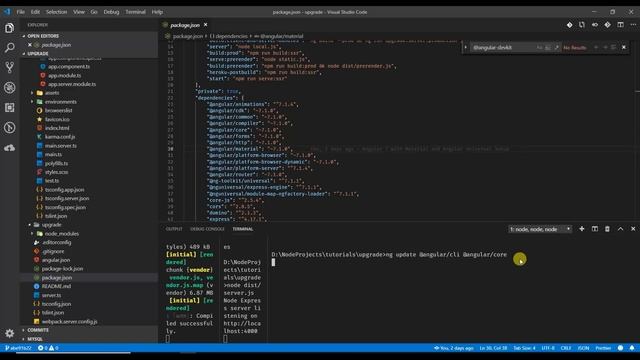Open the editor More Actions ellipsis

coord(633,25)
